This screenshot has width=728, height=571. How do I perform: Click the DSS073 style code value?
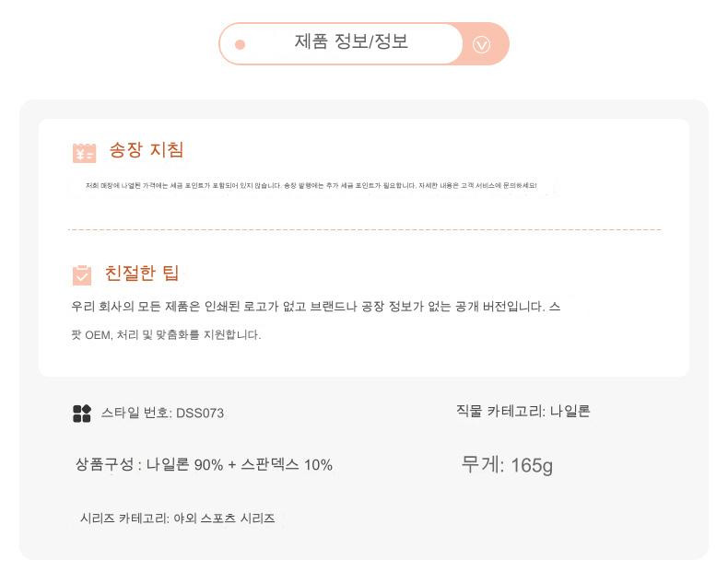click(x=200, y=414)
